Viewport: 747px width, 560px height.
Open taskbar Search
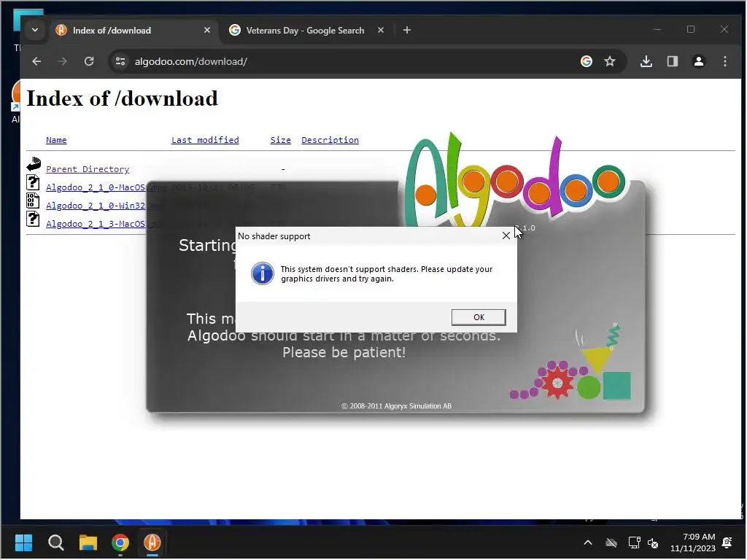tap(55, 542)
